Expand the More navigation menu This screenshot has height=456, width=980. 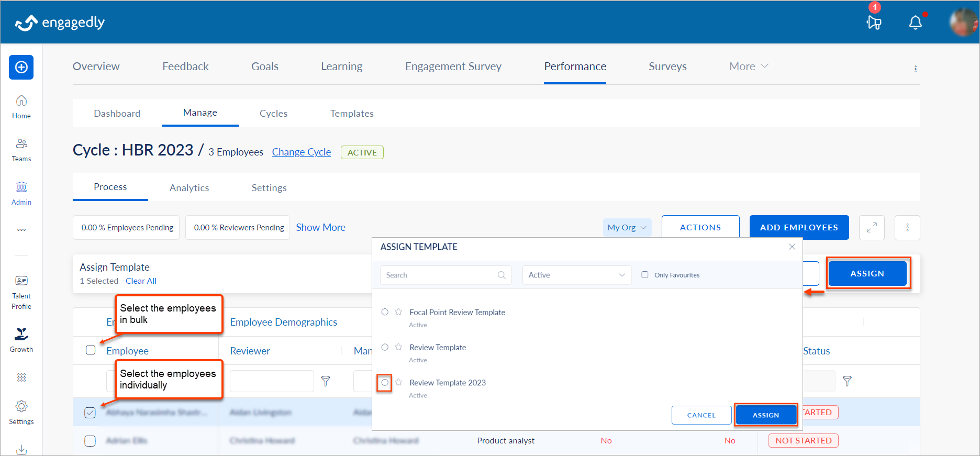pyautogui.click(x=749, y=66)
